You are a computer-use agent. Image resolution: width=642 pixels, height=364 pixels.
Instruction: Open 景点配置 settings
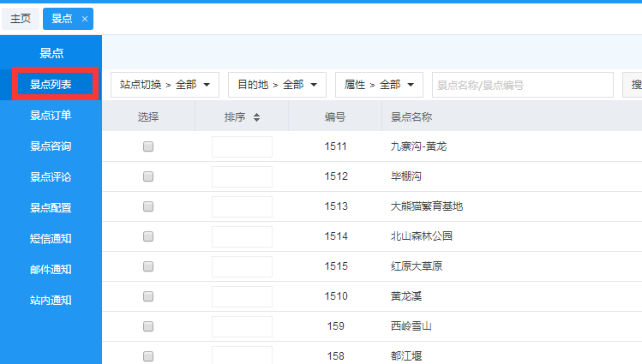point(51,208)
